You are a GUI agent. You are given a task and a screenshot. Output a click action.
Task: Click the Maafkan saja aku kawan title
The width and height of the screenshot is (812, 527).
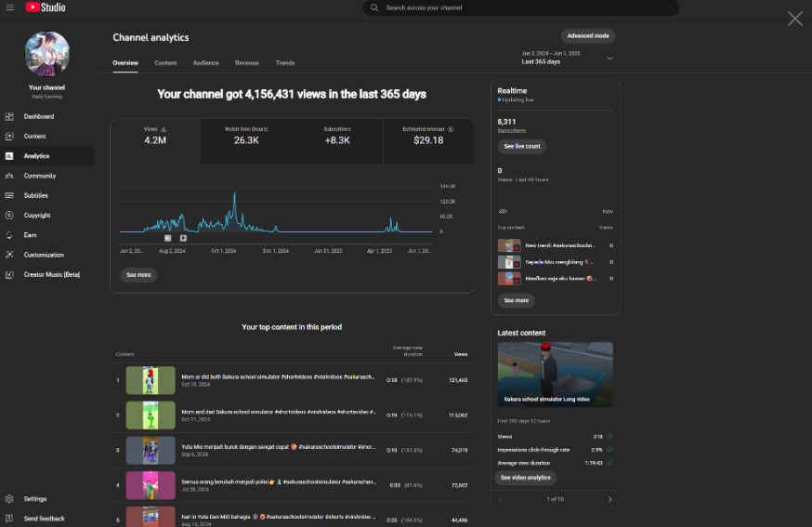click(x=561, y=278)
